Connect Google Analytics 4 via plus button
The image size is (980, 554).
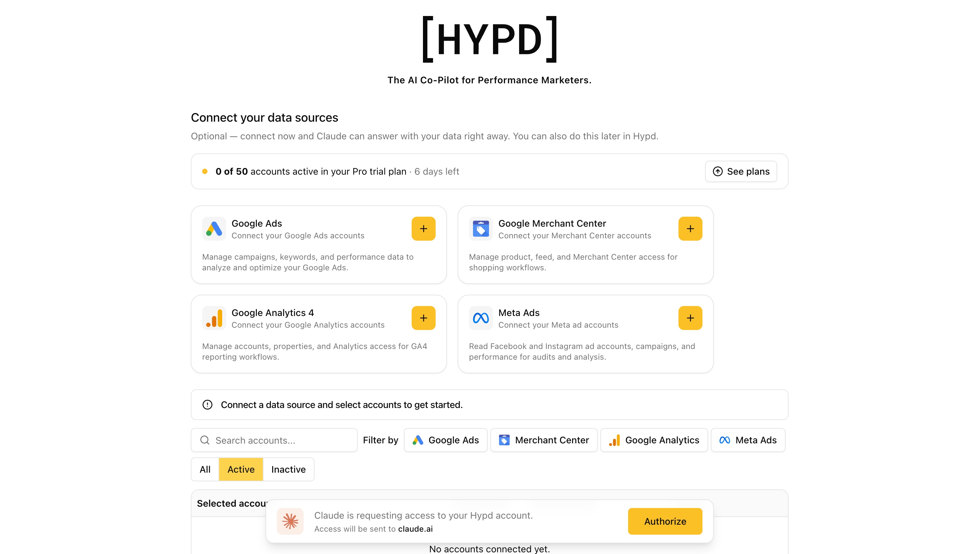point(423,318)
